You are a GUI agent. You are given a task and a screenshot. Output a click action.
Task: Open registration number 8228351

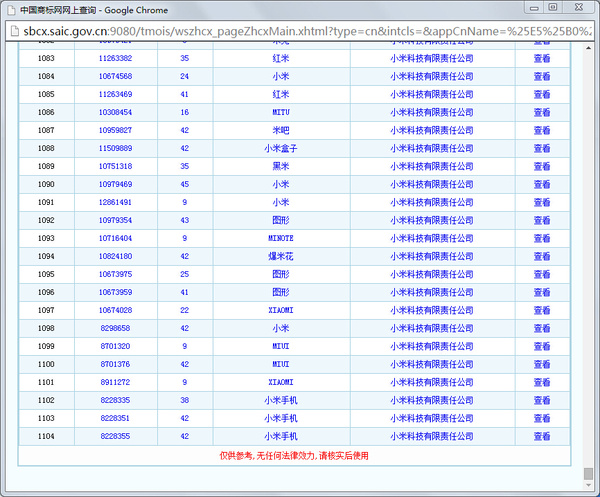tap(116, 418)
